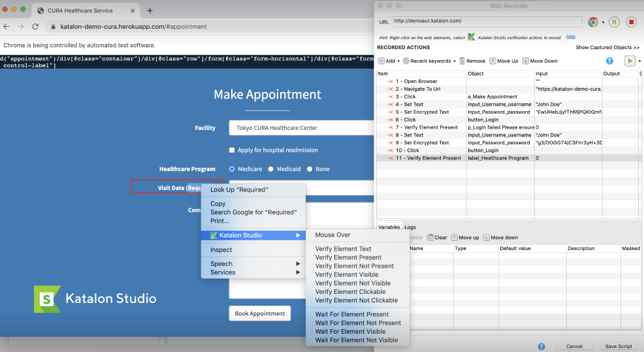
Task: Move the selected action up in Recorded Actions
Action: [504, 61]
